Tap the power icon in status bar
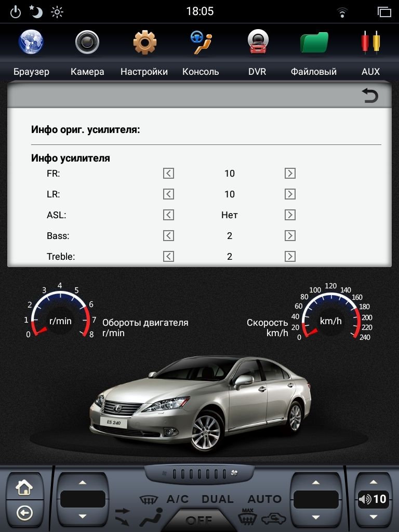Image resolution: width=399 pixels, height=532 pixels. 15,12
